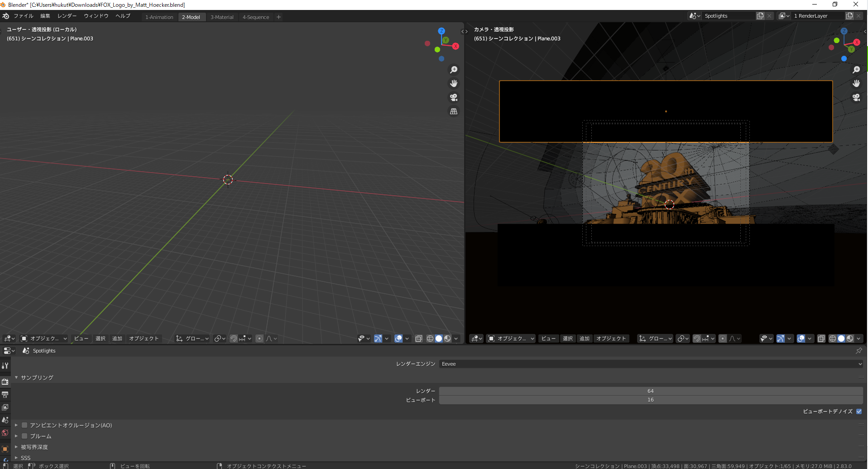Viewport: 868px width, 469px height.
Task: Click zoom magnifier in camera viewport
Action: coord(856,70)
